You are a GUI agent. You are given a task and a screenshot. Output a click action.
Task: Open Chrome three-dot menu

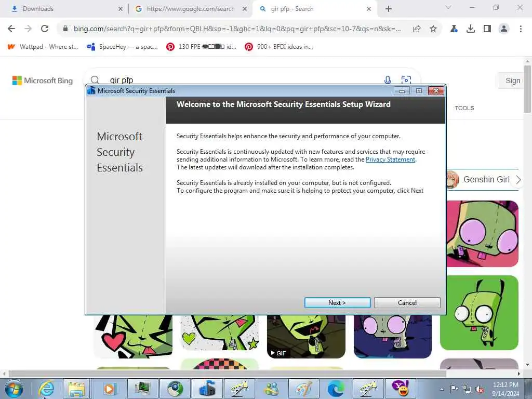pyautogui.click(x=521, y=29)
